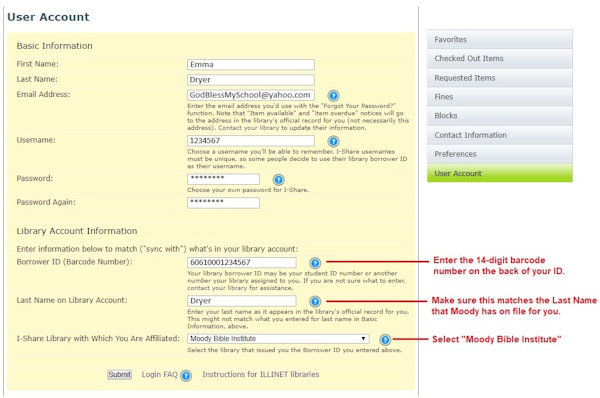Click the Basic Information section heading
The height and width of the screenshot is (398, 600).
tap(54, 46)
